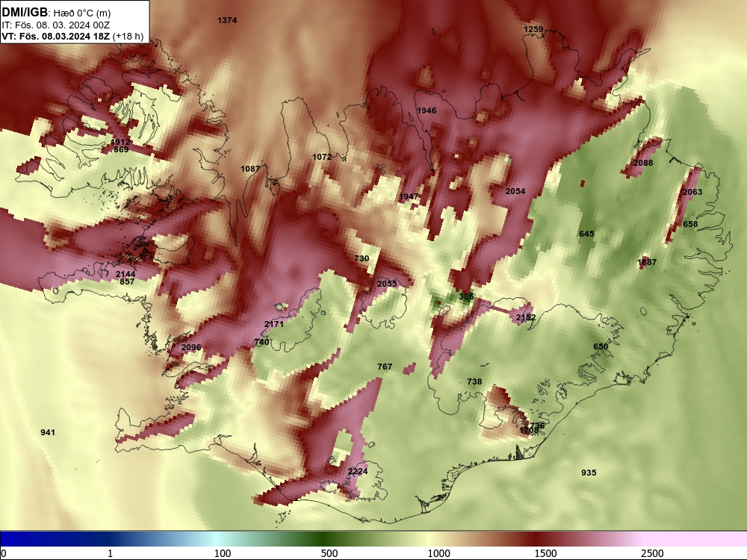Click the map value 1374

point(227,20)
